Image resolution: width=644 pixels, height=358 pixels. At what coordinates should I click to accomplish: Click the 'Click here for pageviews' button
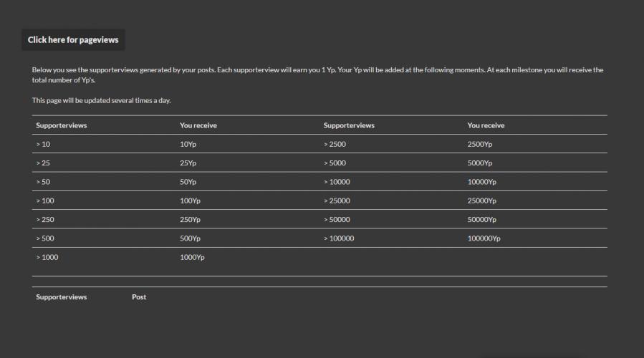73,40
